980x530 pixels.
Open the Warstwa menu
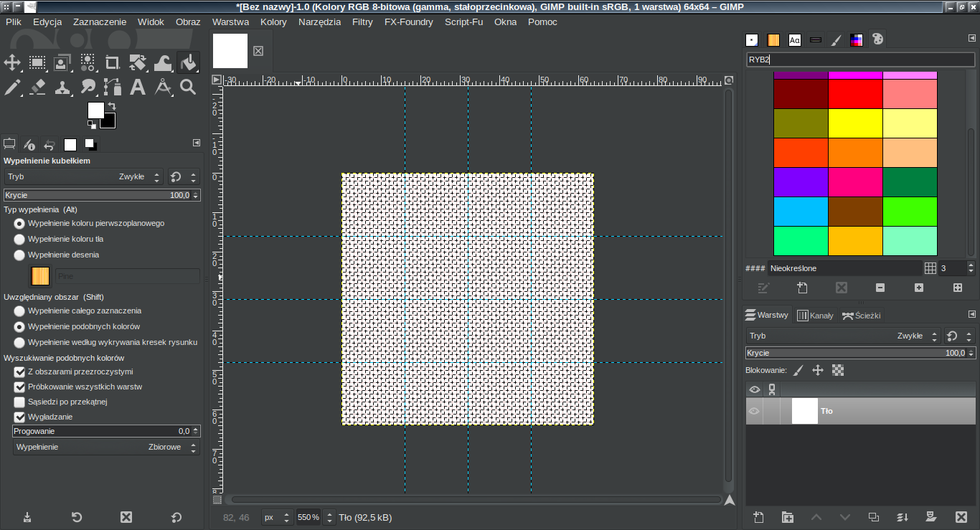pos(230,22)
